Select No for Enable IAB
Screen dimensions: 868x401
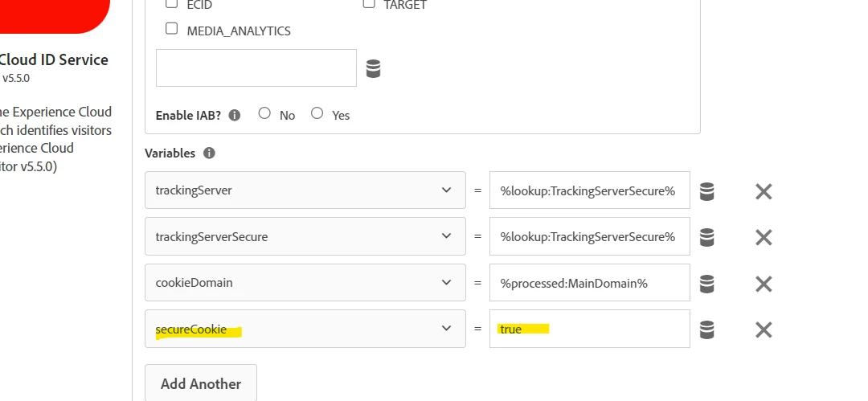coord(264,113)
